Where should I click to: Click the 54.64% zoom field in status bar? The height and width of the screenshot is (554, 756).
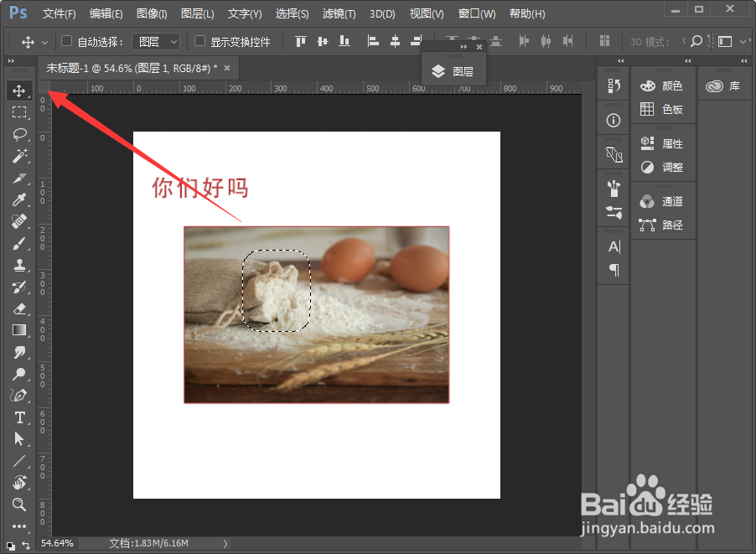(58, 543)
